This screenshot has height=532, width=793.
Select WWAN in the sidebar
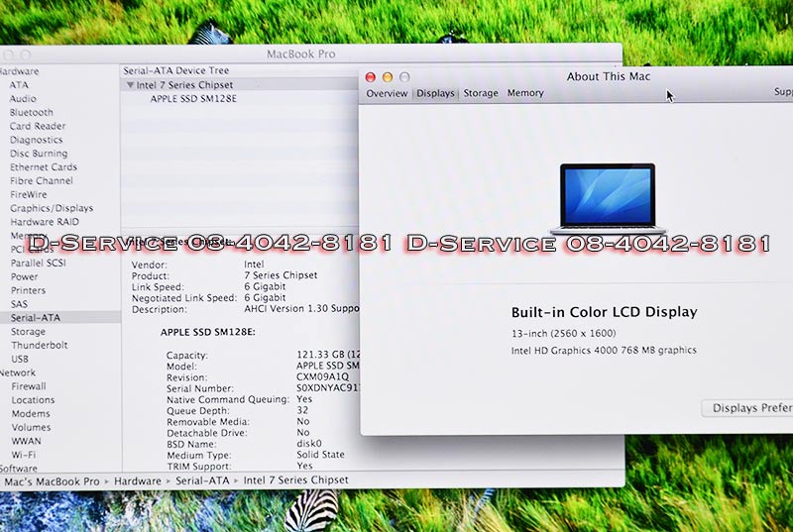point(27,441)
